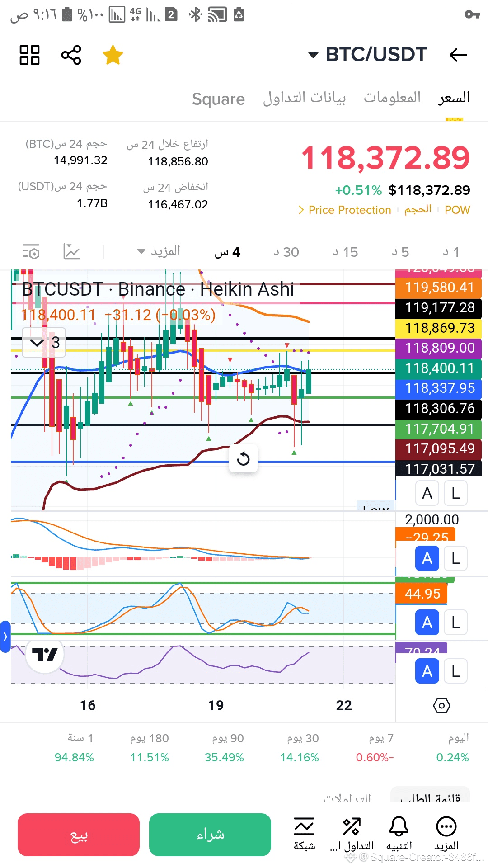Click the main price 118,372.89
Viewport: 488px width, 868px height.
click(385, 158)
